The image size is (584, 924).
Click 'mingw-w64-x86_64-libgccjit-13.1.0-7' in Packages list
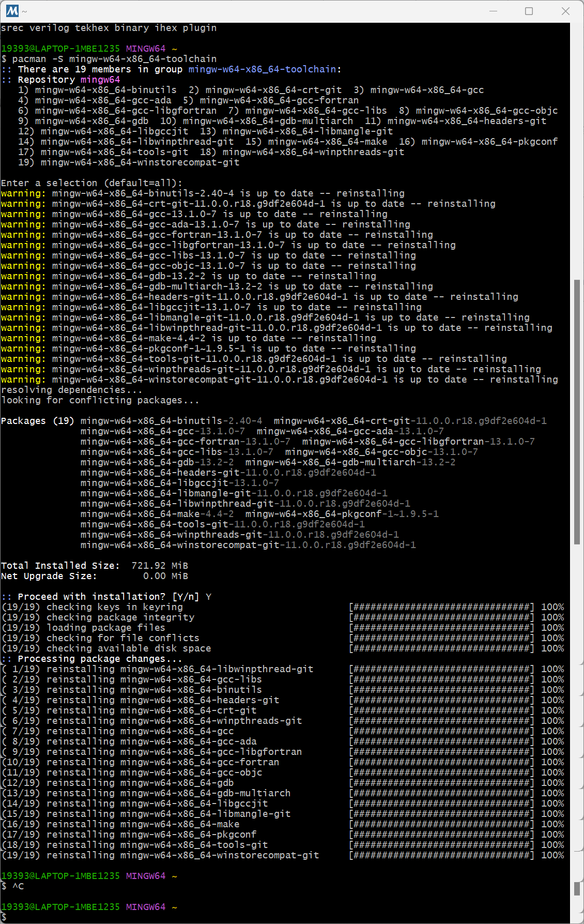[180, 483]
